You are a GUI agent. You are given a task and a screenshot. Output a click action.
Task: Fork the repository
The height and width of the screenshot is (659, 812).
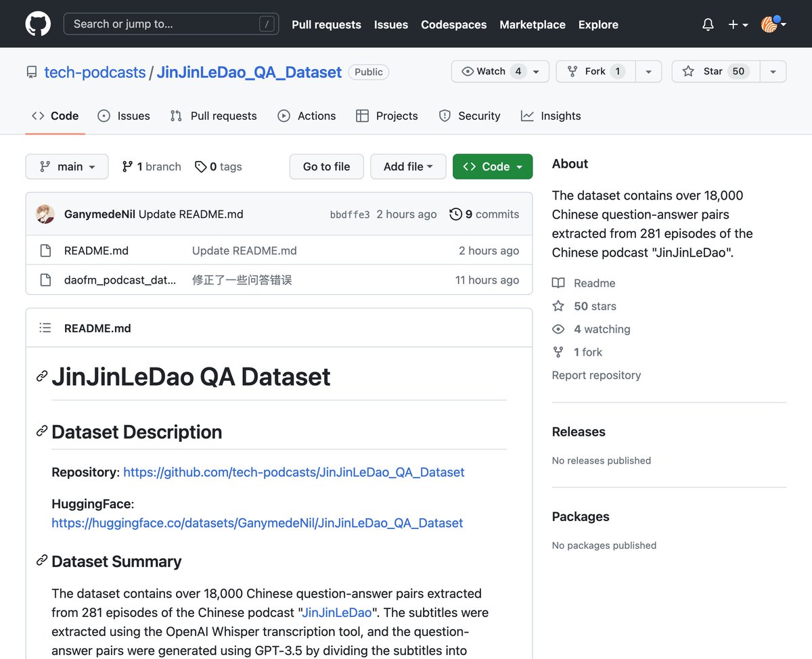click(x=595, y=71)
